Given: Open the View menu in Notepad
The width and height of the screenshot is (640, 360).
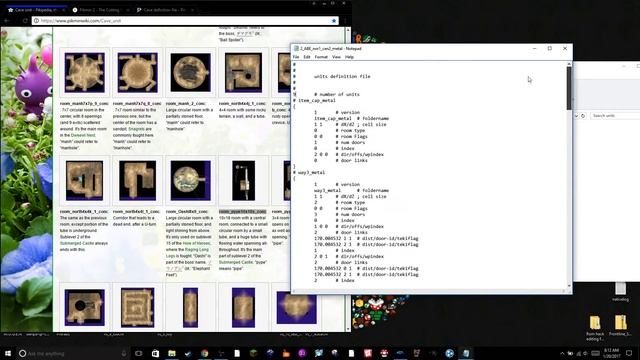Looking at the screenshot, I should tap(336, 57).
